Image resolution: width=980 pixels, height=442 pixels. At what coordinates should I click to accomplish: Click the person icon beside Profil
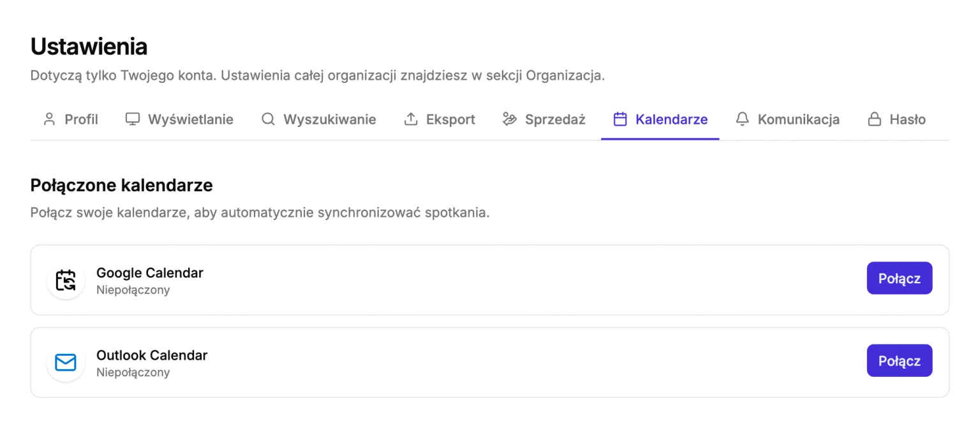[49, 119]
